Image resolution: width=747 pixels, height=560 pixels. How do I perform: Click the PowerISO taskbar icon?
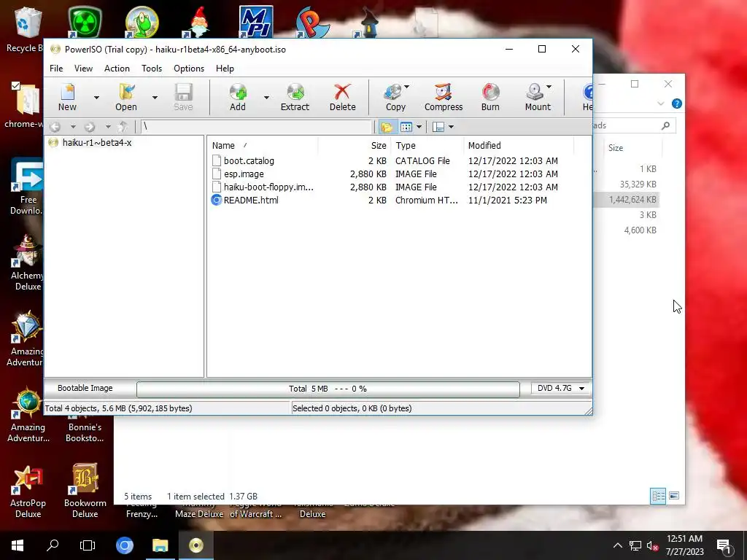196,545
